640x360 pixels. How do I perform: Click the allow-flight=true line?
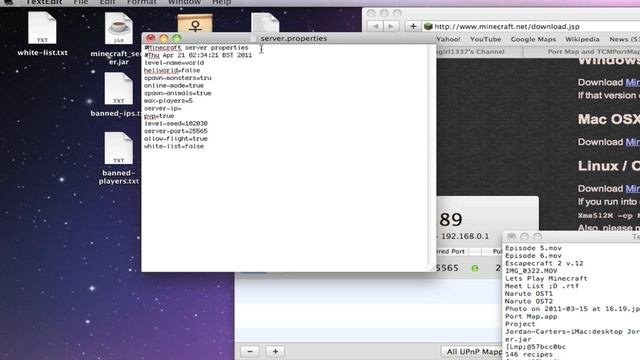pyautogui.click(x=176, y=139)
